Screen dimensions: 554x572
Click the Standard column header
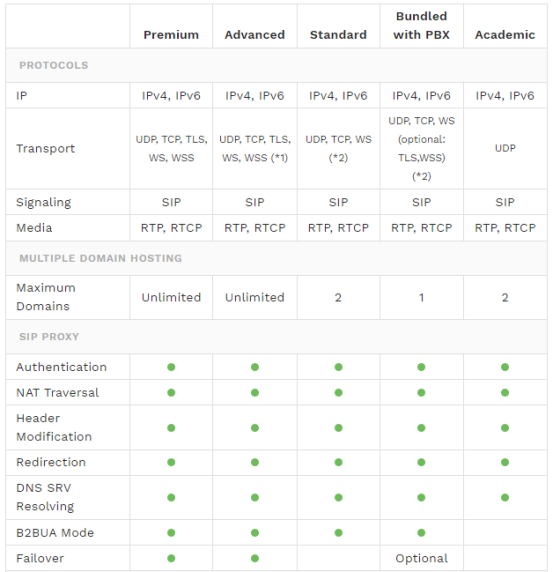[x=338, y=35]
